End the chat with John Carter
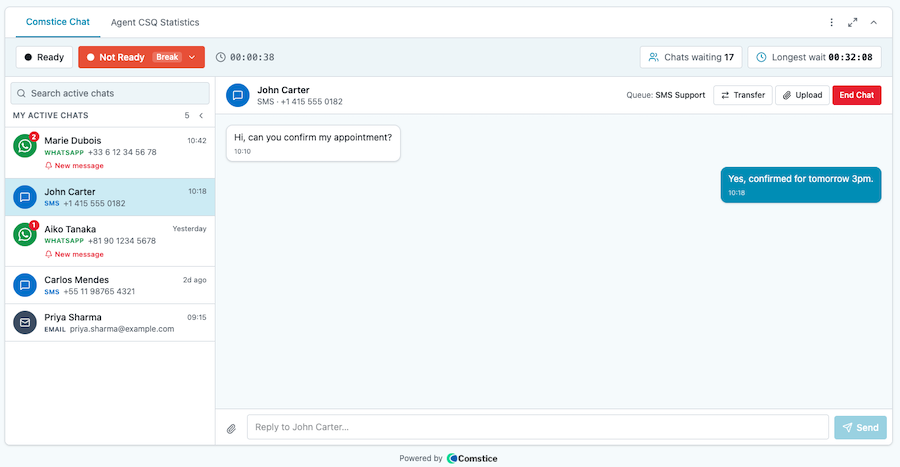Screen dimensions: 900x467 [x=856, y=95]
